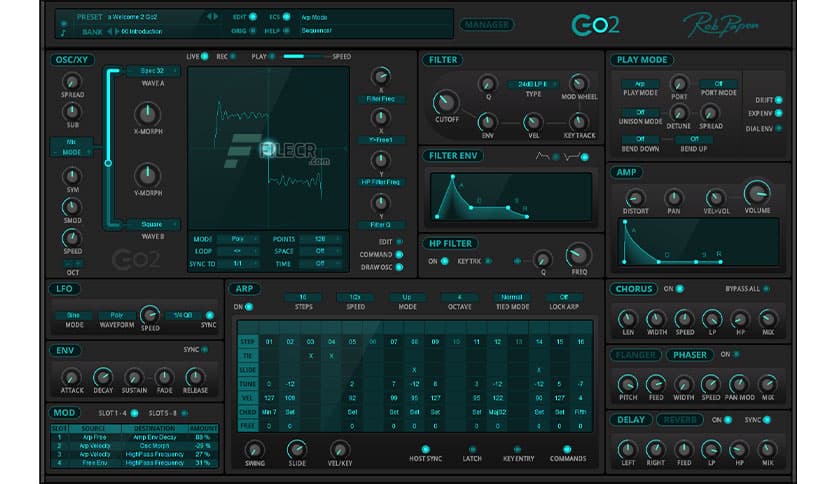Click the arp SLIDE knob
This screenshot has width=836, height=484.
click(x=296, y=449)
